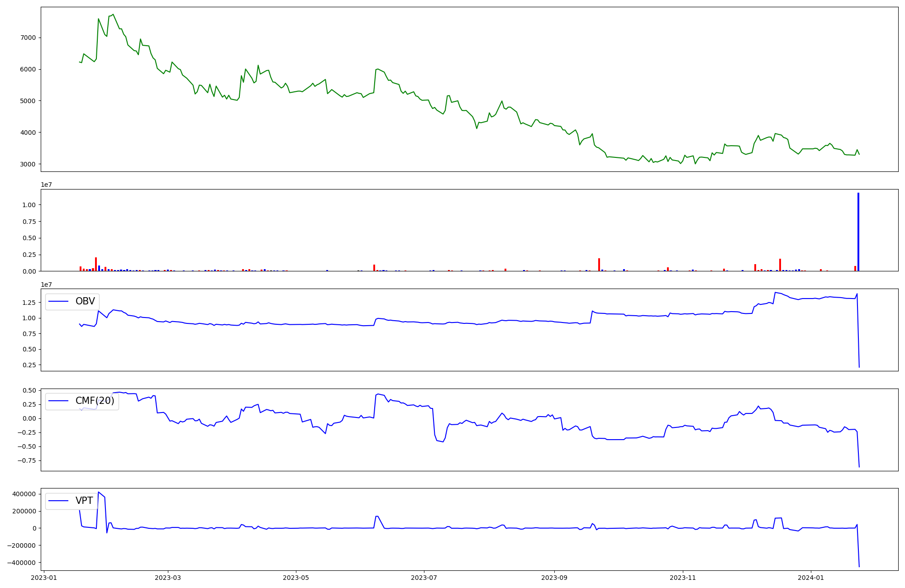Click the 5000 tick on the price axis
This screenshot has height=588, width=905.
[28, 101]
